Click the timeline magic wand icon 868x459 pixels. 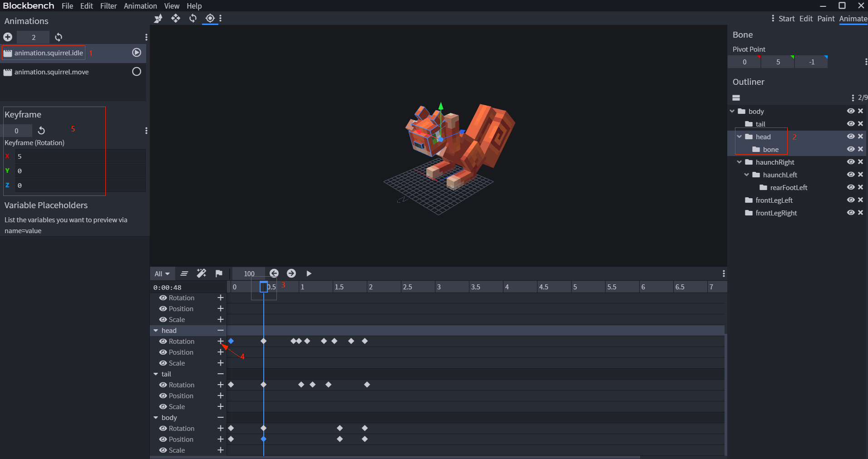(x=202, y=273)
